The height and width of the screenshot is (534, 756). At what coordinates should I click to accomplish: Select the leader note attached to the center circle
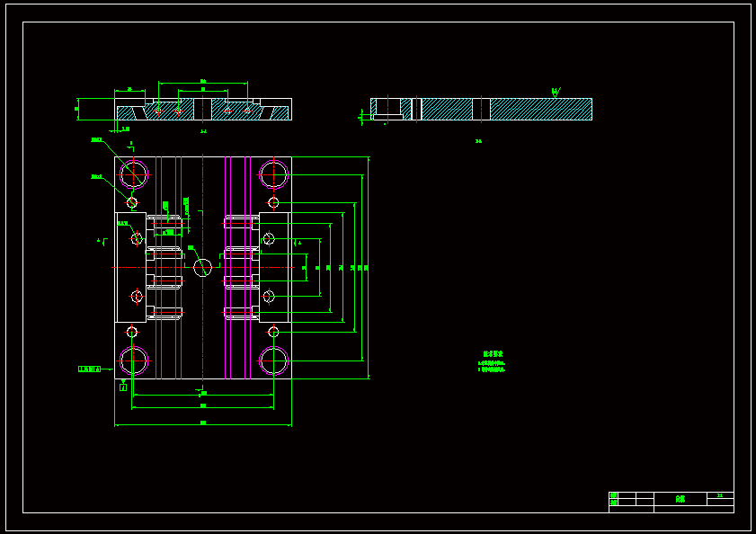pos(191,247)
